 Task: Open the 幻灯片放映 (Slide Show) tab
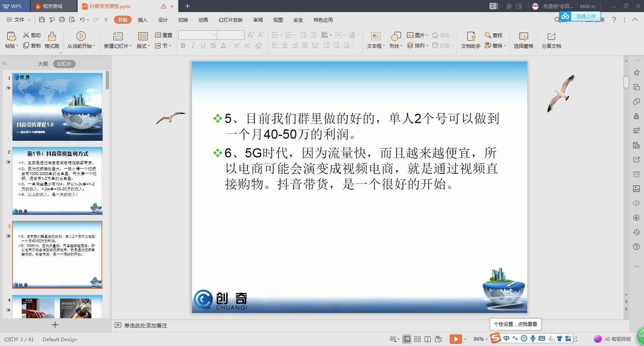(231, 20)
